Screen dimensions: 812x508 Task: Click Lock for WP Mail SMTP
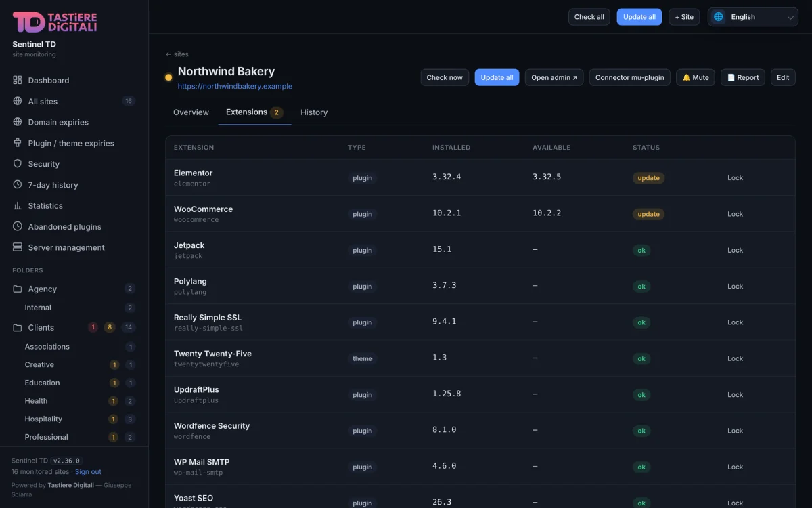(x=735, y=467)
